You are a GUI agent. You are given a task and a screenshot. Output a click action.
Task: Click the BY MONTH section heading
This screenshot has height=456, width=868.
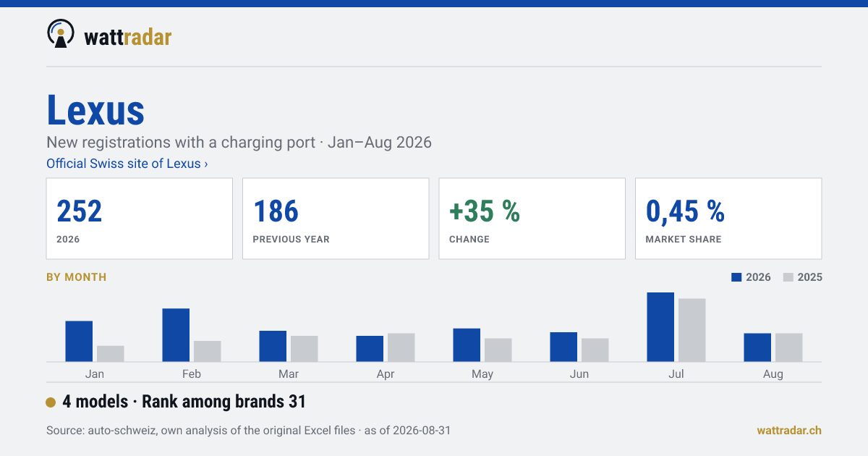point(76,277)
